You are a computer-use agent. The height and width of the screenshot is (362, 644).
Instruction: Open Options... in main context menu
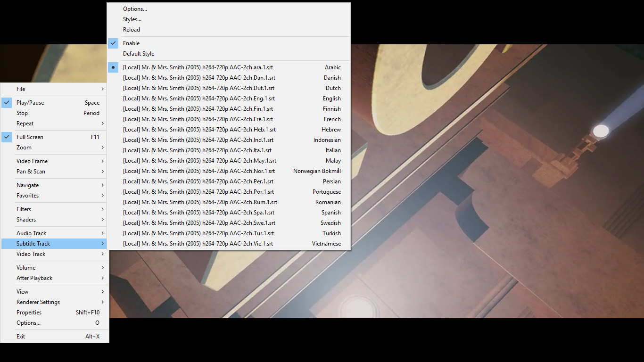pos(54,323)
